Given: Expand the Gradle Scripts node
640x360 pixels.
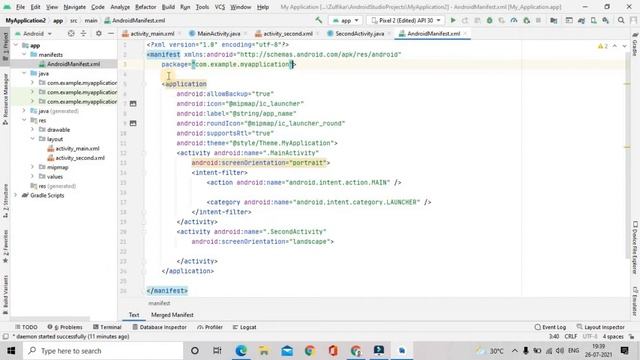Looking at the screenshot, I should pyautogui.click(x=16, y=196).
